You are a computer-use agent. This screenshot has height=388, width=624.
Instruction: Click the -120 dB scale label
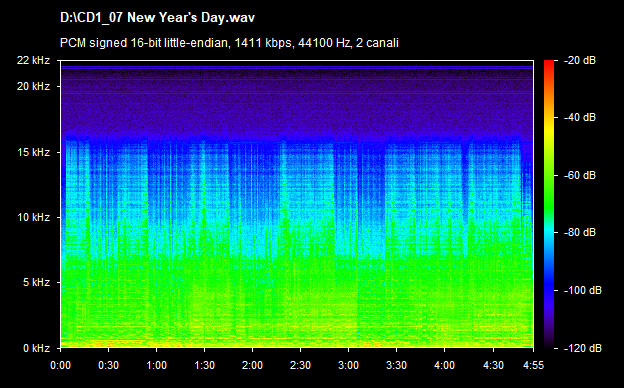coord(583,348)
